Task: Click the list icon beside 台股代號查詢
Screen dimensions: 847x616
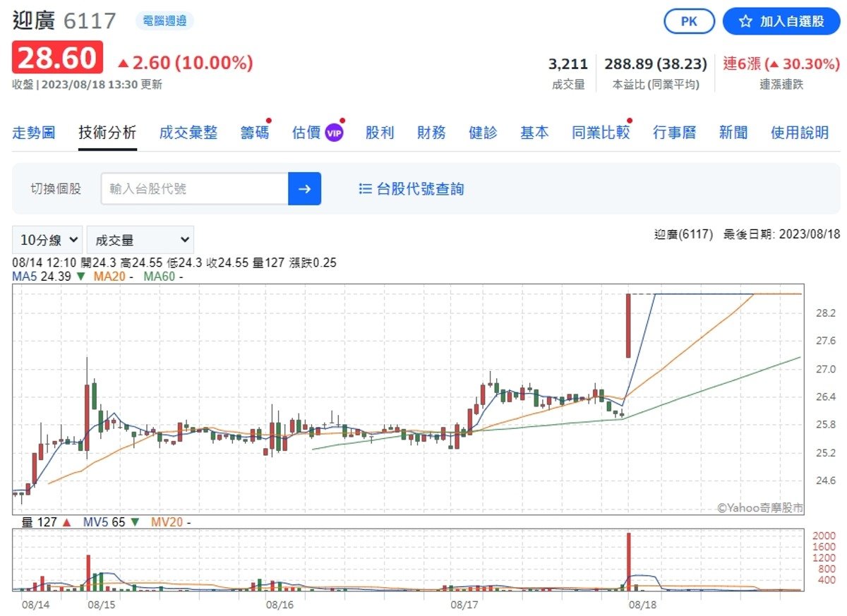Action: point(365,188)
